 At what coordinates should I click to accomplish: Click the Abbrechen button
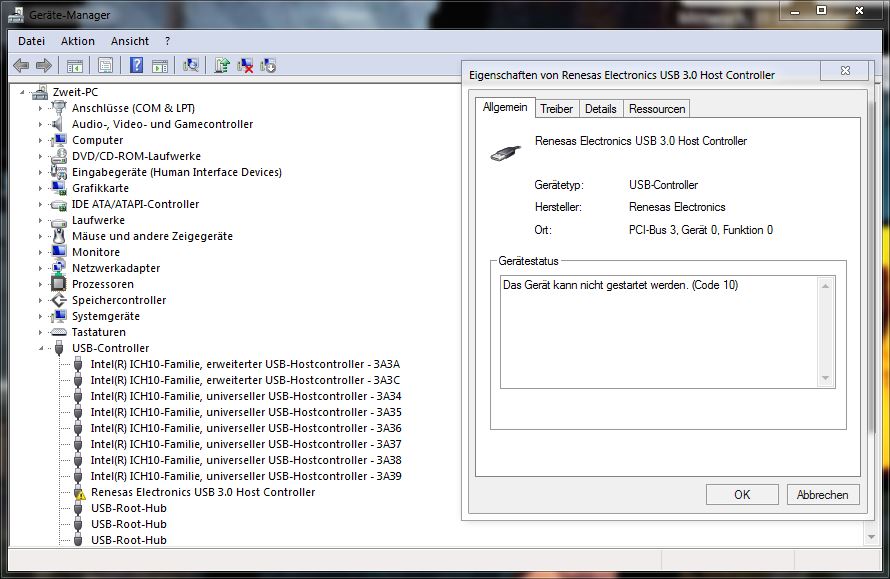(822, 494)
